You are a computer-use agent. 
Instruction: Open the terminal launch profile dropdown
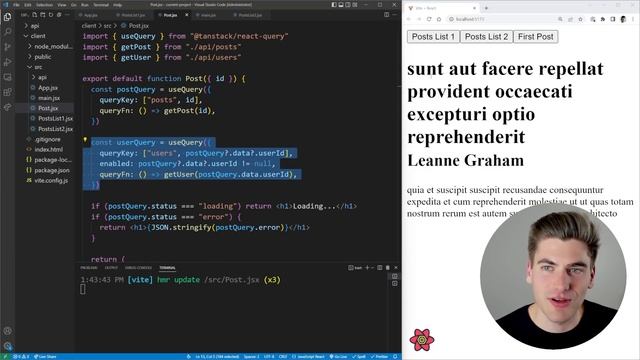point(372,268)
